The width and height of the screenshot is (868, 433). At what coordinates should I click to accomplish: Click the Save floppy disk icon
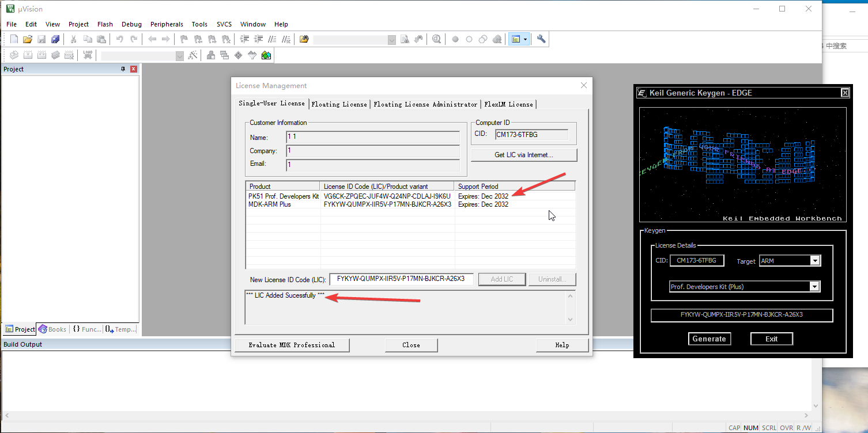tap(41, 39)
